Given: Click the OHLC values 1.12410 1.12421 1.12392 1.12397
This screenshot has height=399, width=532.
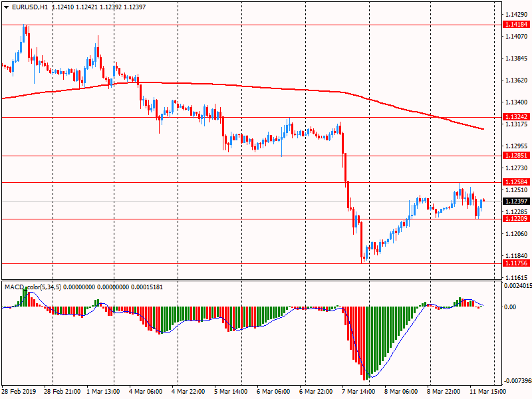Looking at the screenshot, I should coord(98,7).
